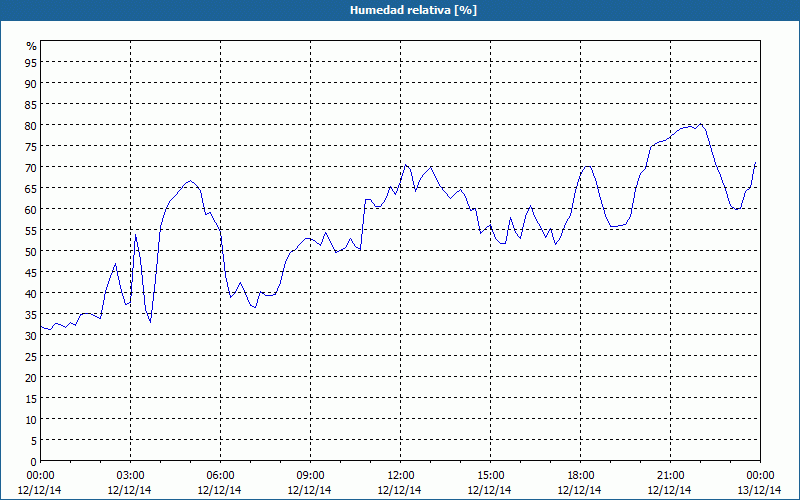Click the 15 y-axis label
800x500 pixels.
pyautogui.click(x=31, y=398)
